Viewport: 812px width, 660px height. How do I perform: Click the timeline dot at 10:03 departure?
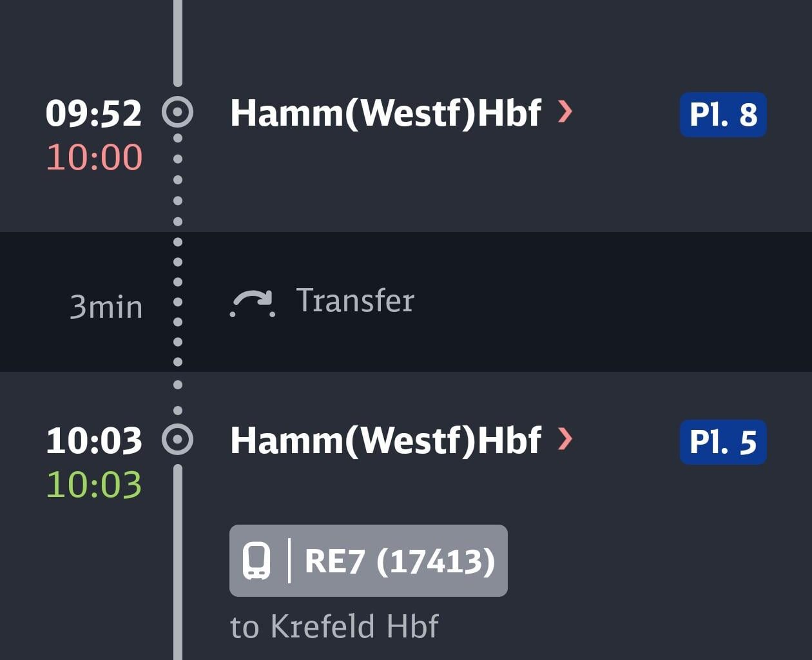[177, 440]
